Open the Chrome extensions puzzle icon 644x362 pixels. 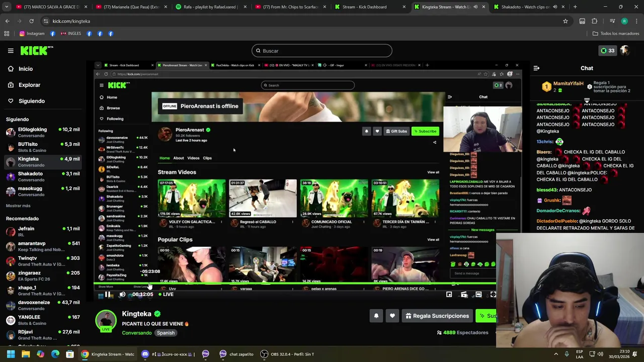[x=595, y=21]
